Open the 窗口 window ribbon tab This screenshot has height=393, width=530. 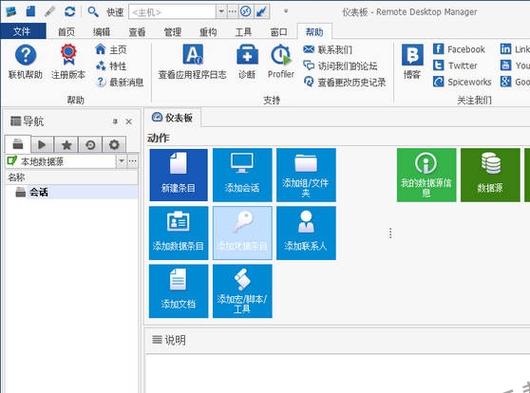[x=279, y=32]
